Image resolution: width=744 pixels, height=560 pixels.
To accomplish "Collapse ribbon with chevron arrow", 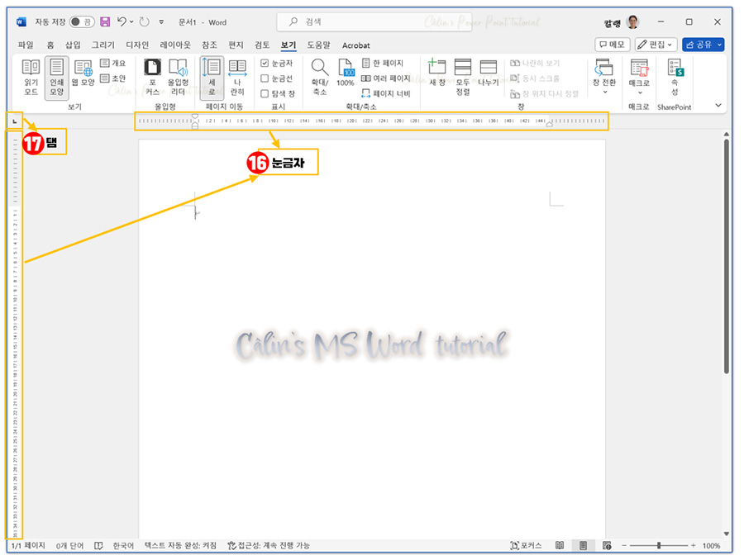I will click(718, 105).
